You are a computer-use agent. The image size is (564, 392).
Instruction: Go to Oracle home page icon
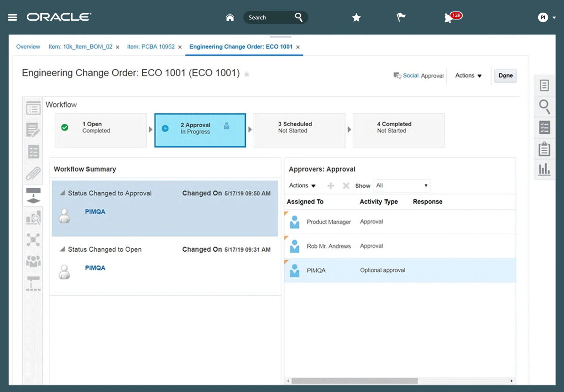point(230,17)
